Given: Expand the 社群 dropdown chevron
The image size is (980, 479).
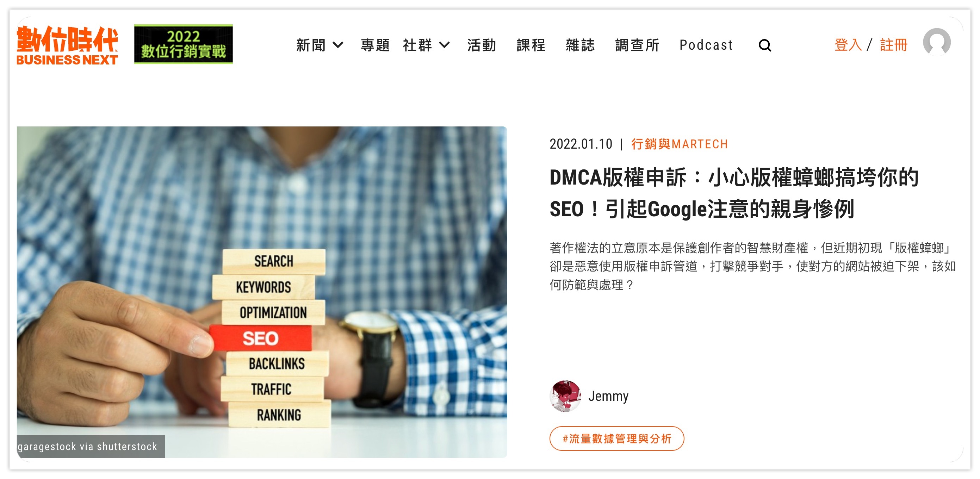Looking at the screenshot, I should [x=444, y=45].
